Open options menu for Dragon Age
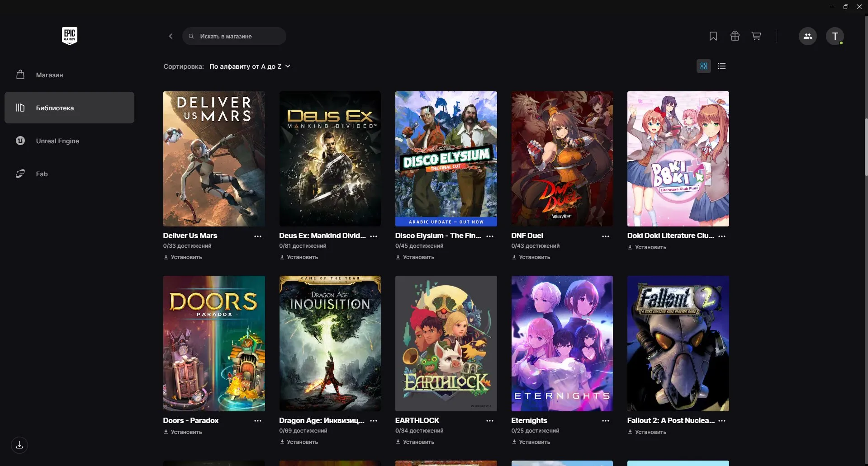 tap(374, 421)
